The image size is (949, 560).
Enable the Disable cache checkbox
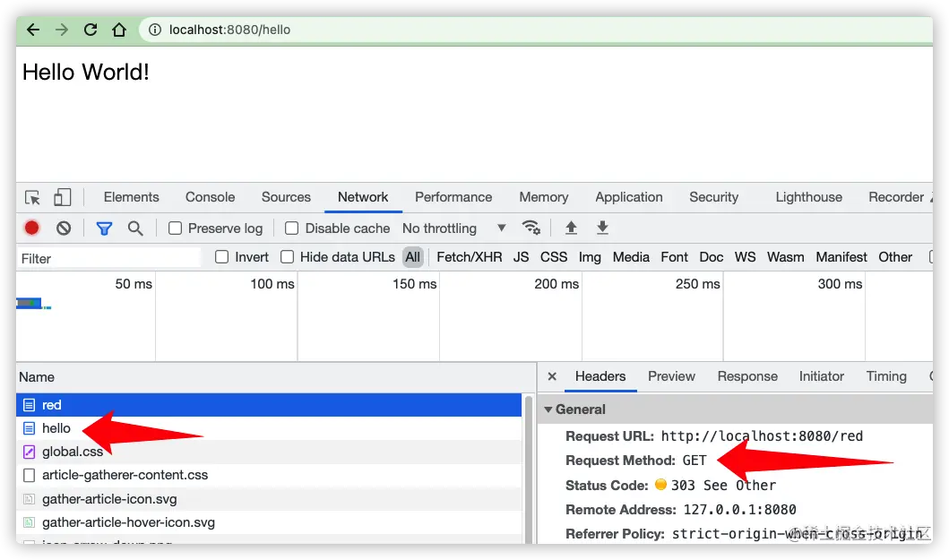(292, 228)
